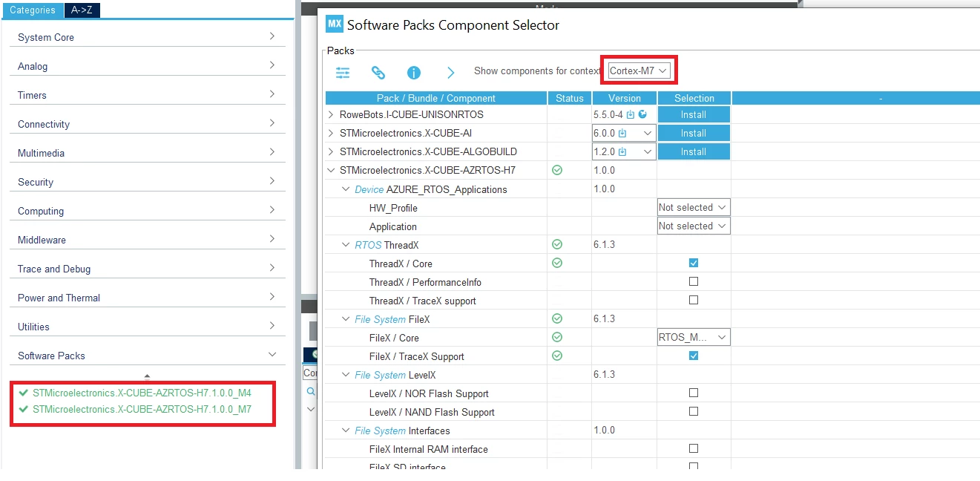Click the green checkmark next to AZRTOS-H7.1.0.0_M4
This screenshot has height=481, width=980.
(x=24, y=393)
